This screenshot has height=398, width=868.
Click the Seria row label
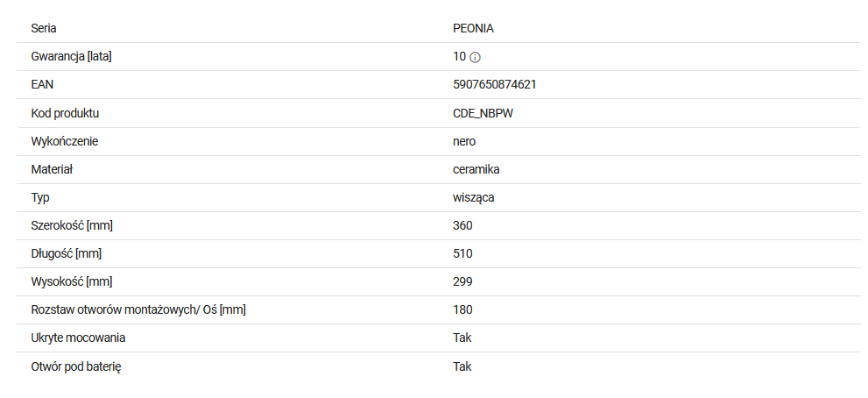[x=43, y=28]
